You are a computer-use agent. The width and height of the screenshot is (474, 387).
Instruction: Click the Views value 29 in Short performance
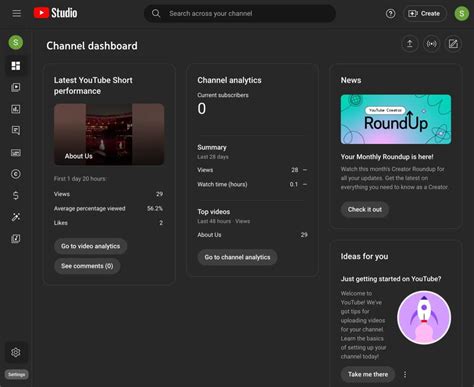click(159, 194)
